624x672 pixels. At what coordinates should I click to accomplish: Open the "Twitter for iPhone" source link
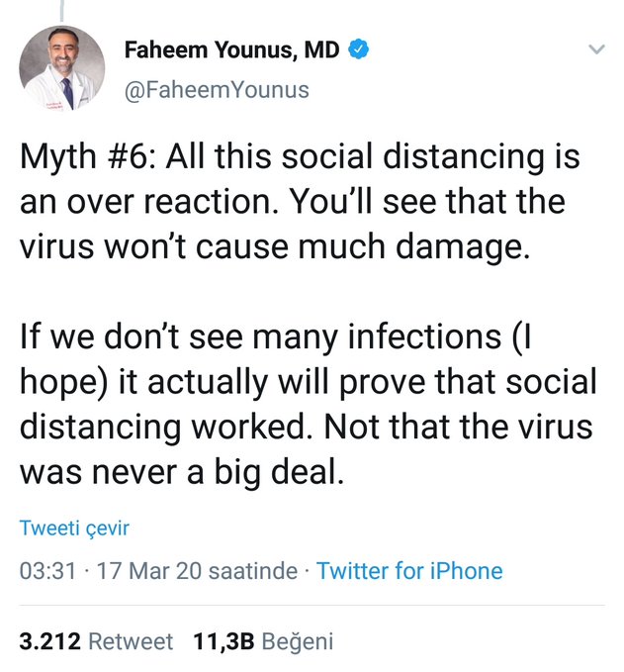(409, 571)
